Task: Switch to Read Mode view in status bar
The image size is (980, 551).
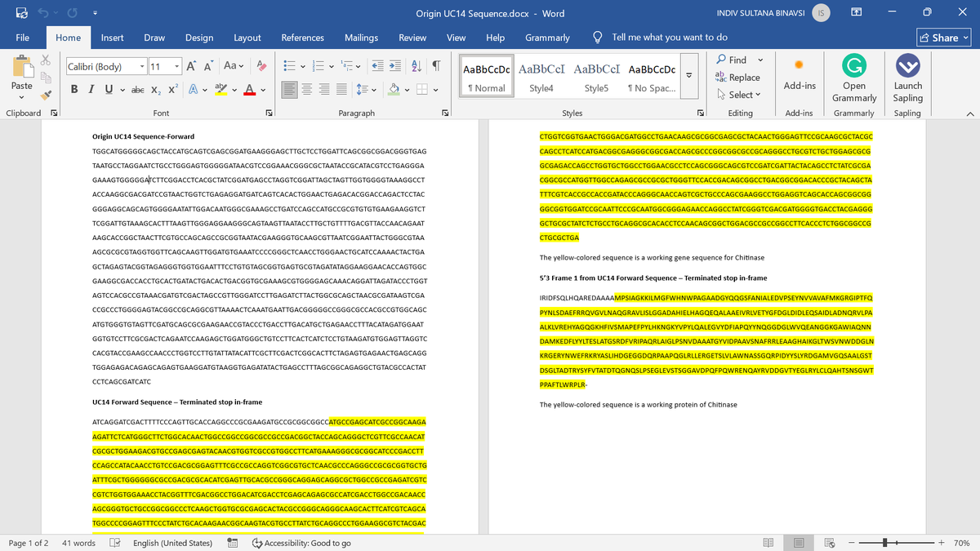Action: click(768, 543)
